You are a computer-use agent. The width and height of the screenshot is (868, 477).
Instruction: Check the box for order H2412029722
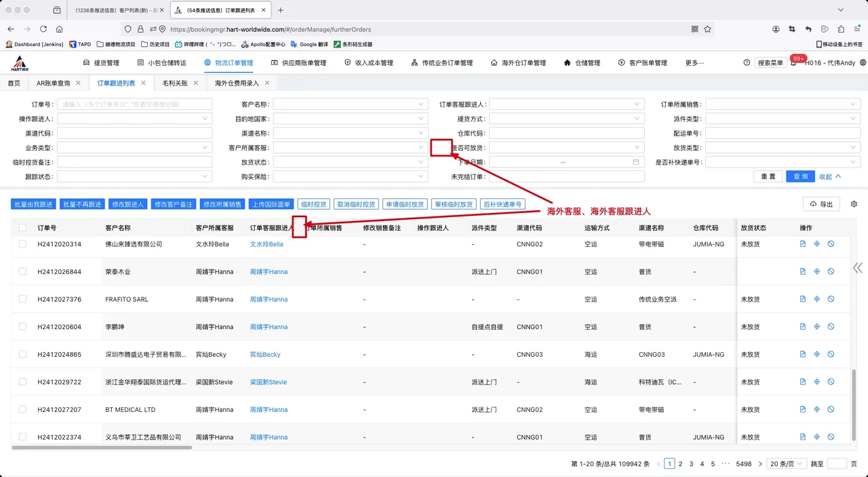pos(23,382)
